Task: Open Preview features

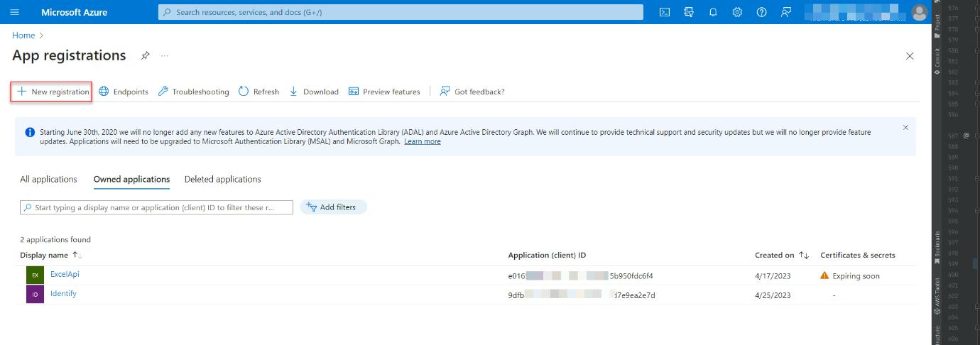Action: (x=384, y=92)
